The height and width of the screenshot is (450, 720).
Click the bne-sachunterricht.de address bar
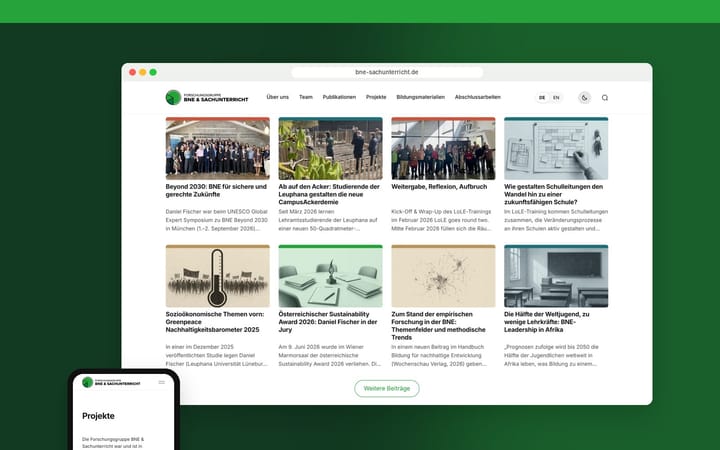click(387, 72)
